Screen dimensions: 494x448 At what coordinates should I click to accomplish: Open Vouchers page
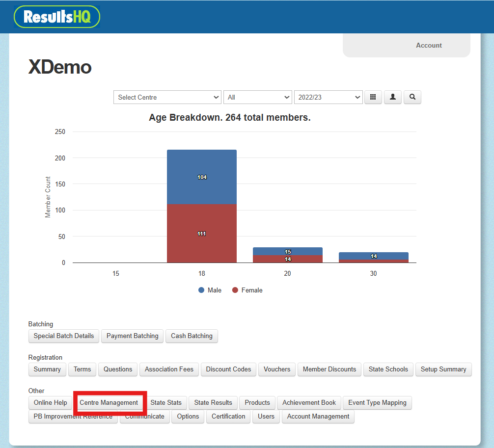click(x=277, y=369)
